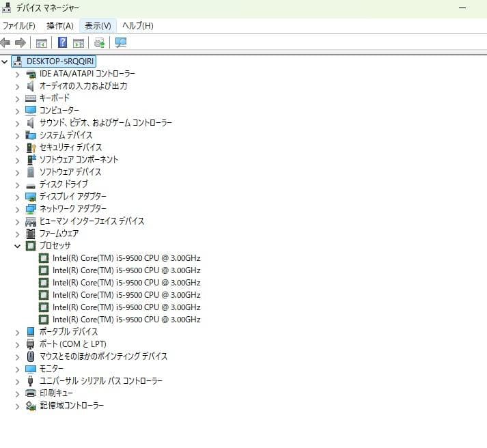Select the last Intel Core i5-9500 processor entry
The image size is (487, 448).
pyautogui.click(x=126, y=320)
